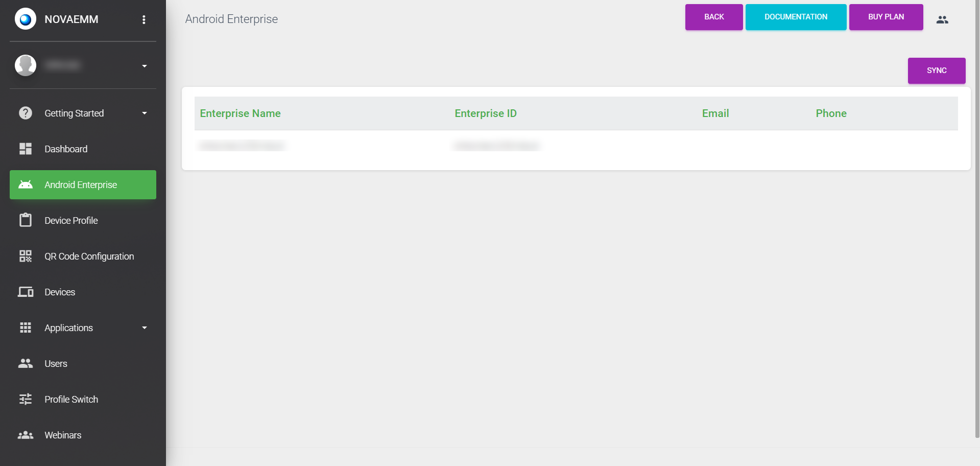Open the three-dot menu beside NOVAEMM
980x466 pixels.
tap(144, 19)
